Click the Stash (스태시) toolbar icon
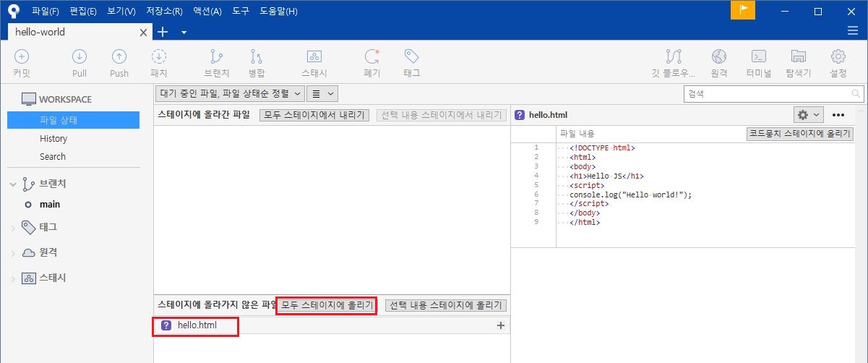This screenshot has width=868, height=363. click(314, 56)
